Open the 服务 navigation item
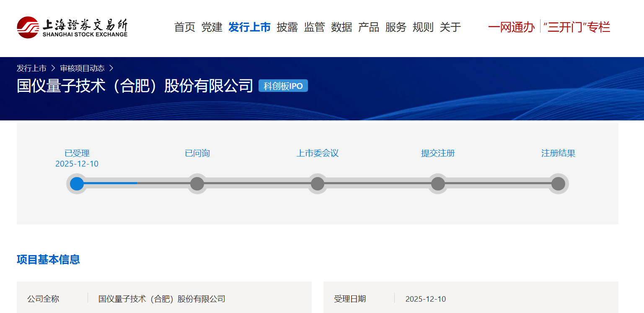This screenshot has width=644, height=313. (x=396, y=27)
